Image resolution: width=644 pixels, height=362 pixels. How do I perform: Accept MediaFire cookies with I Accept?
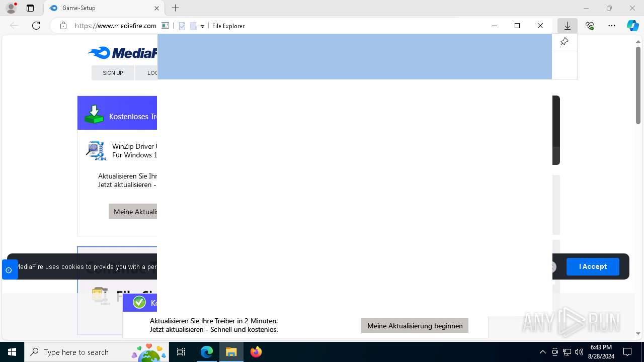[x=593, y=266]
